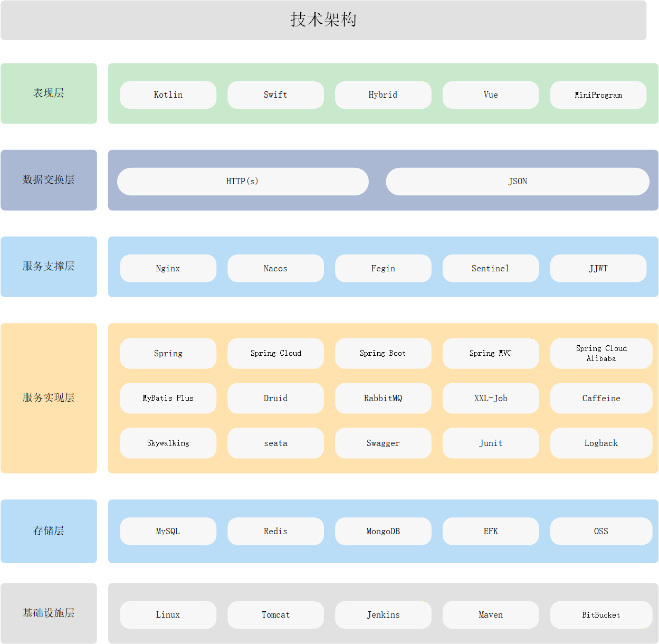Screen dimensions: 659x644
Task: Click the Caffeine box
Action: 601,399
